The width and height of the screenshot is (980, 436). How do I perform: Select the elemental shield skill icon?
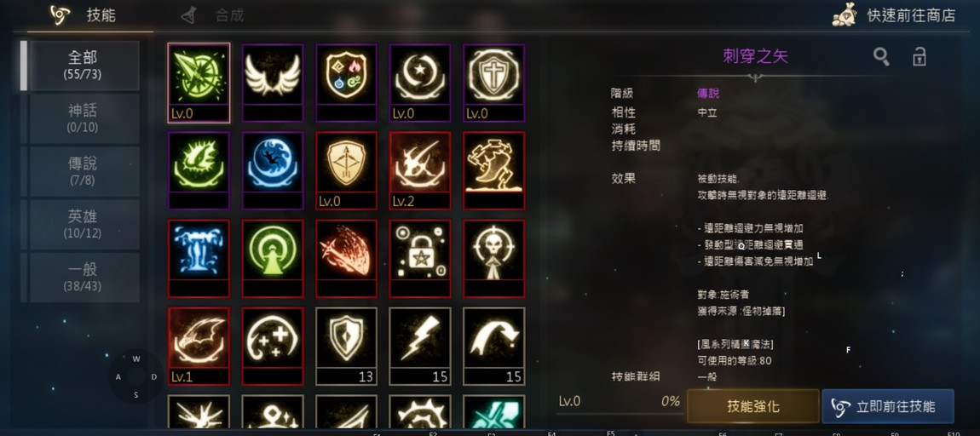tap(346, 83)
